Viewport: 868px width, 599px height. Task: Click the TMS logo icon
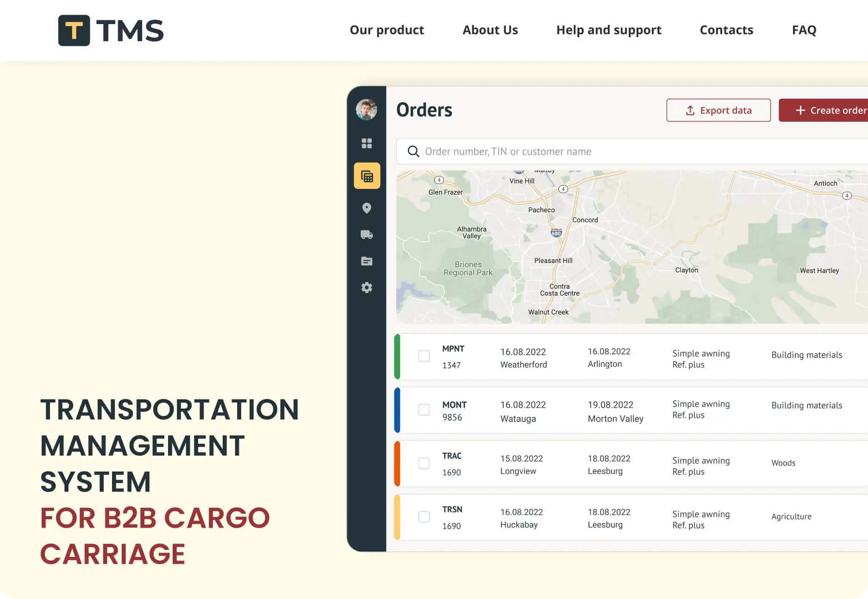(x=74, y=31)
